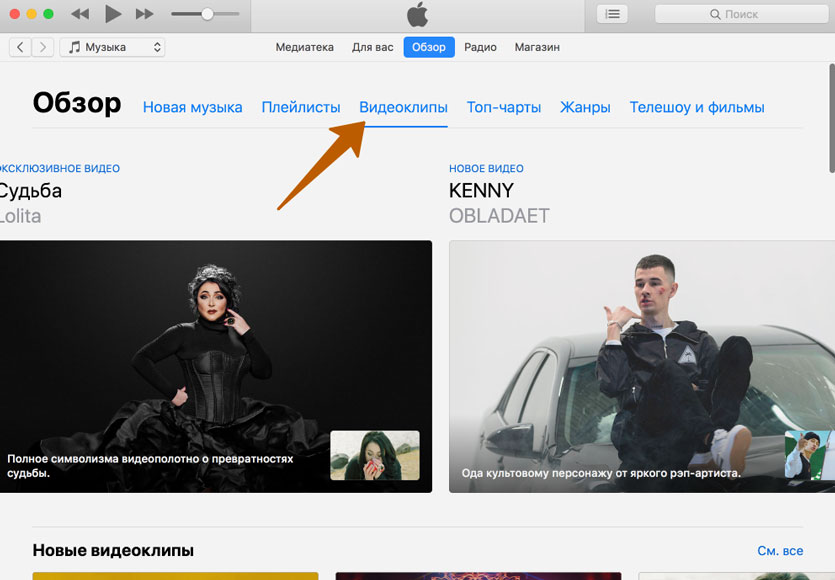Open the Музыка media type dropdown
This screenshot has width=835, height=580.
click(x=112, y=47)
